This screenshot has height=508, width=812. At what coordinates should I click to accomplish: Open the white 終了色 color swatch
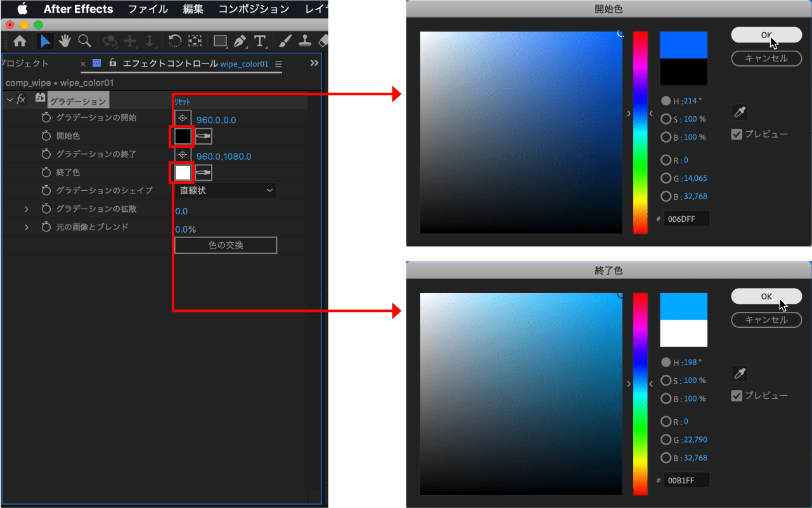(x=183, y=173)
